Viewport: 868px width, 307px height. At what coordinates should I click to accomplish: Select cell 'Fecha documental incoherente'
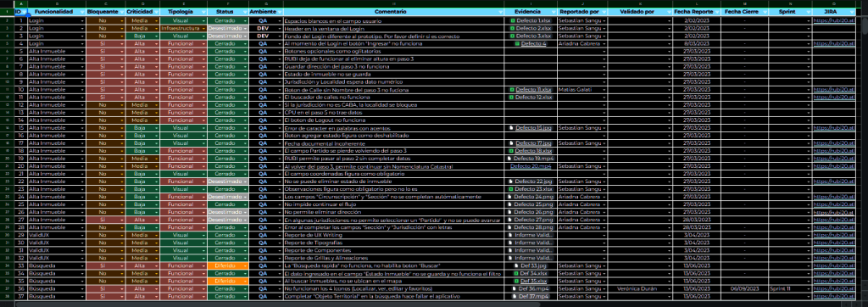click(x=393, y=143)
